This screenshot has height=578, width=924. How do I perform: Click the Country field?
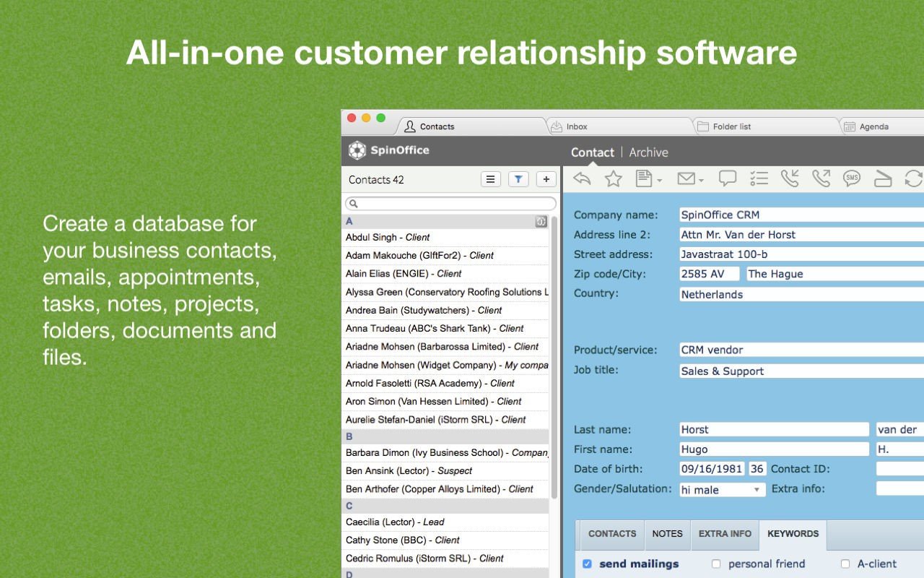(x=801, y=294)
